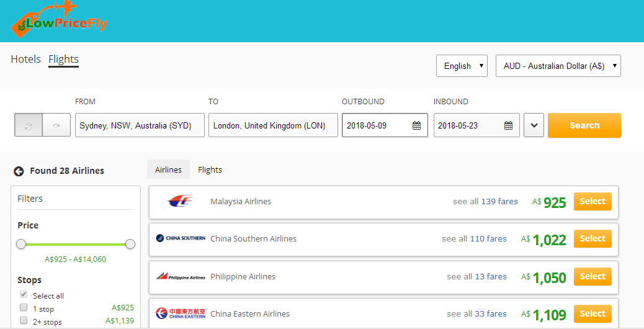Image resolution: width=644 pixels, height=329 pixels.
Task: Open the English language dropdown
Action: pos(462,66)
